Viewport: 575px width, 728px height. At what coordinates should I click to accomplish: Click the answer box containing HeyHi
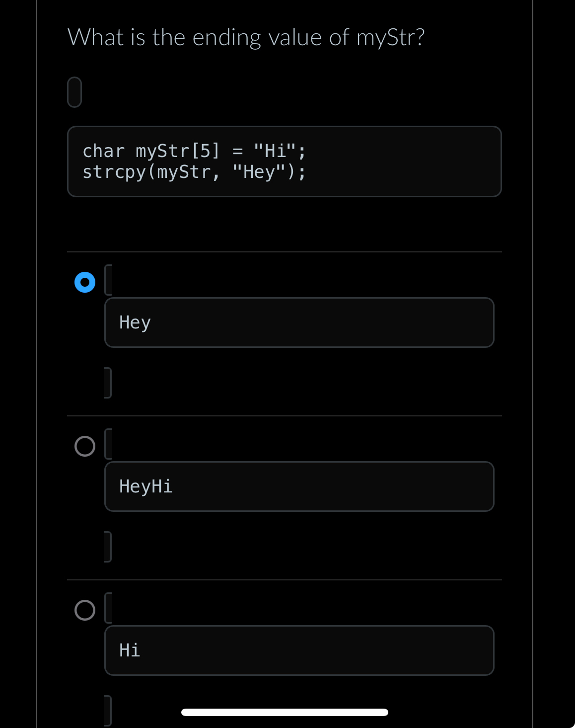(299, 486)
